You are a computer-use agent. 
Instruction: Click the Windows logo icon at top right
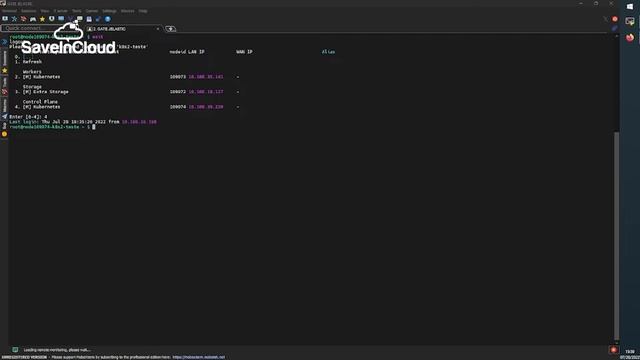tap(629, 6)
